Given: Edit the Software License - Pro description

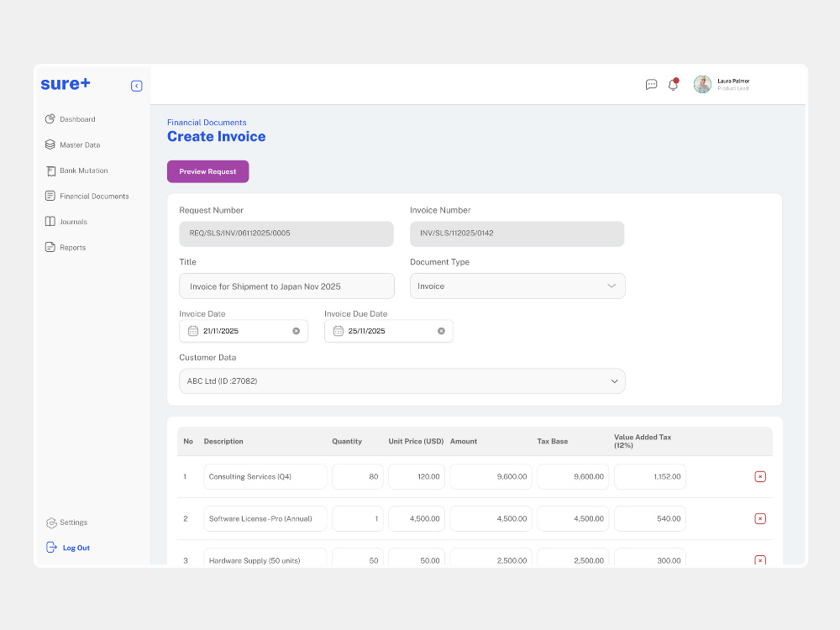Looking at the screenshot, I should [265, 518].
